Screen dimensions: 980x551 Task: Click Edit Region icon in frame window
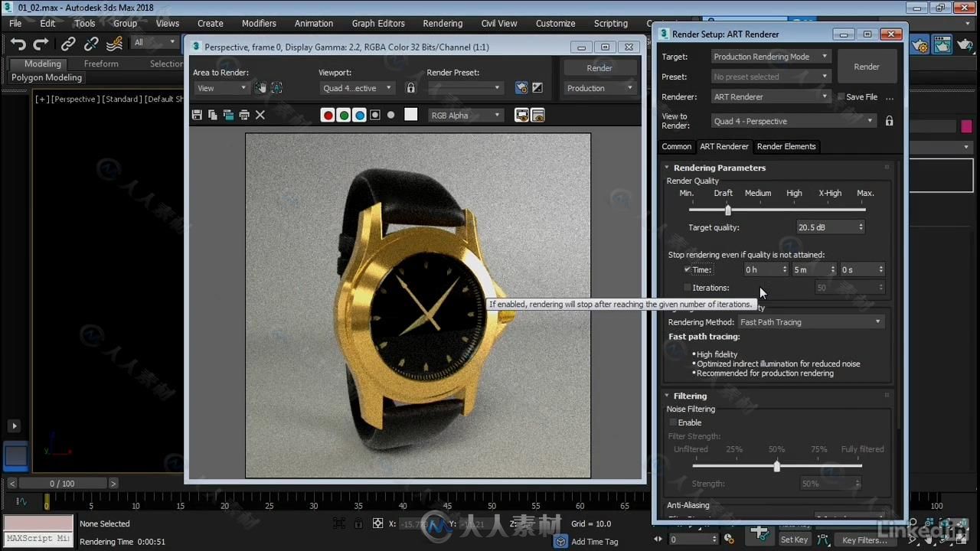pyautogui.click(x=261, y=88)
